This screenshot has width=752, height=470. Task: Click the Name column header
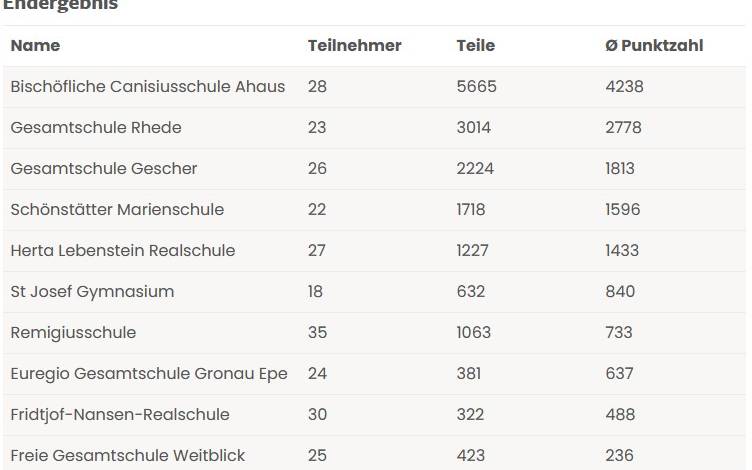[x=35, y=46]
